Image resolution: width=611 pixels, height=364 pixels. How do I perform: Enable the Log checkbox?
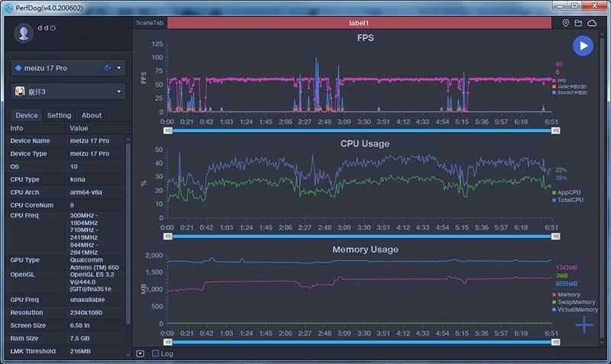pyautogui.click(x=156, y=353)
